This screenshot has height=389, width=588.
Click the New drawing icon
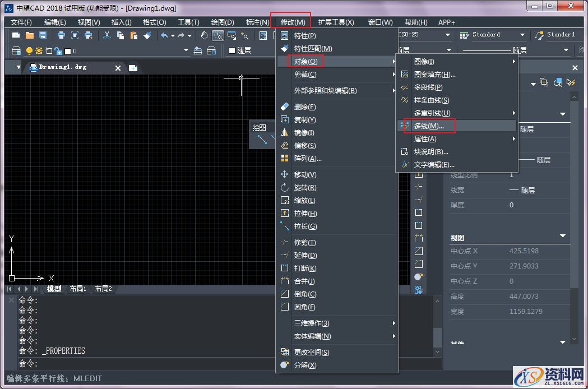[x=16, y=35]
